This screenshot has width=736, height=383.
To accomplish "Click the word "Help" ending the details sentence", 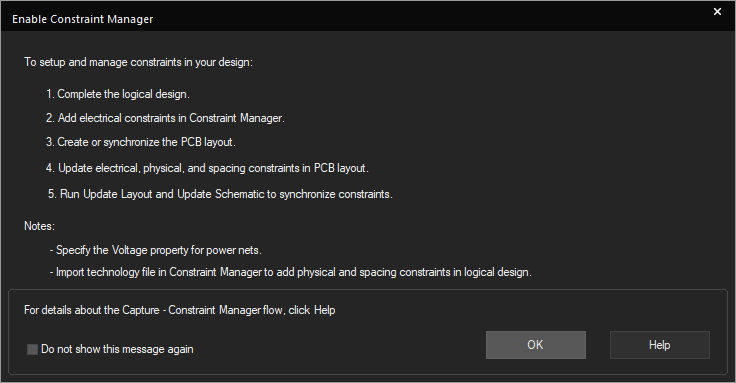I will coord(324,310).
